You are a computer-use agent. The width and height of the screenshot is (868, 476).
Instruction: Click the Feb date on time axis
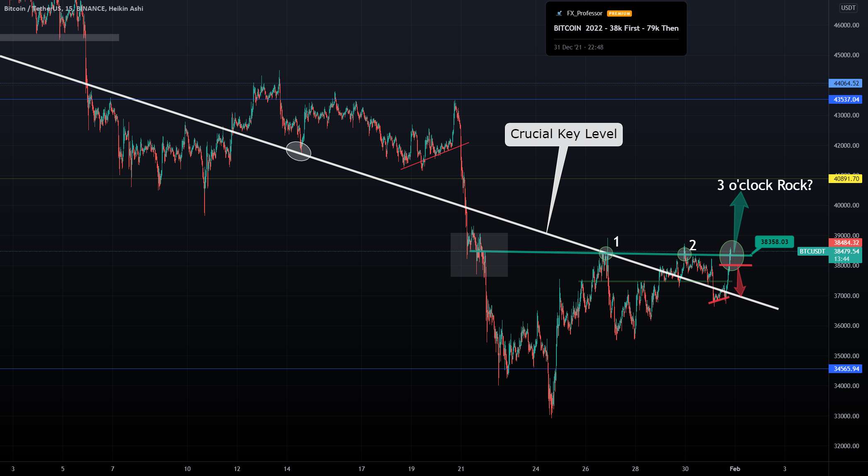[x=735, y=469]
